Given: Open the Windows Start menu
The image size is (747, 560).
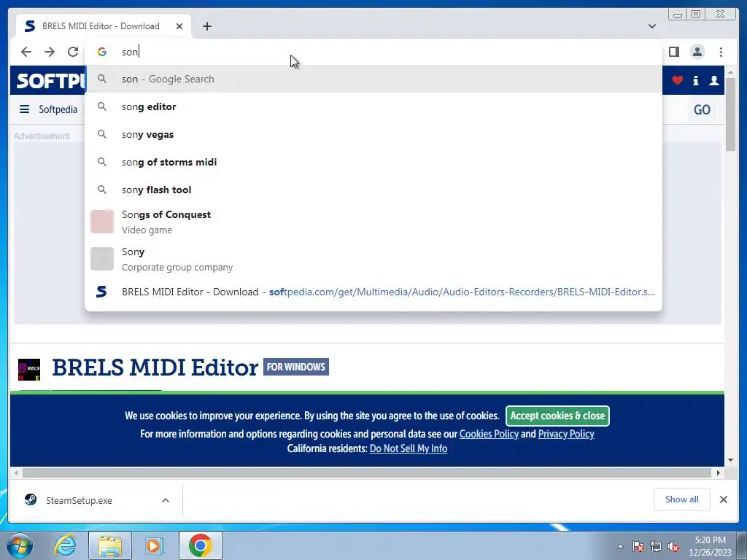Looking at the screenshot, I should [x=20, y=545].
